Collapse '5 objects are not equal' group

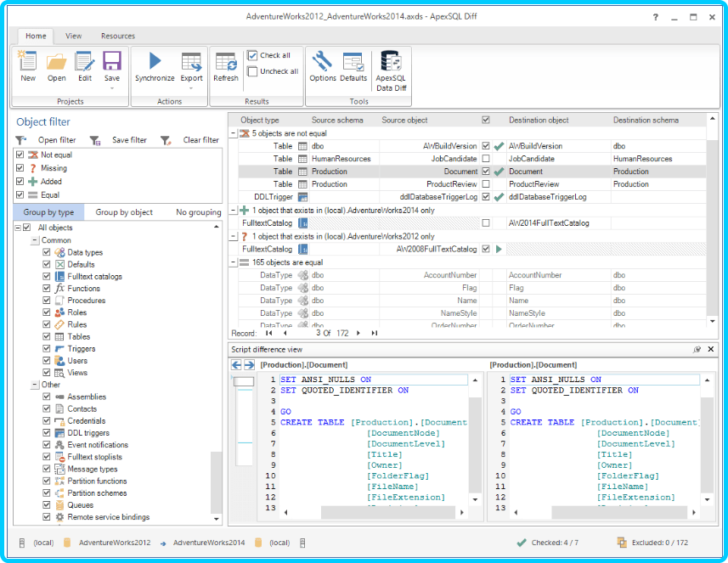pyautogui.click(x=234, y=133)
